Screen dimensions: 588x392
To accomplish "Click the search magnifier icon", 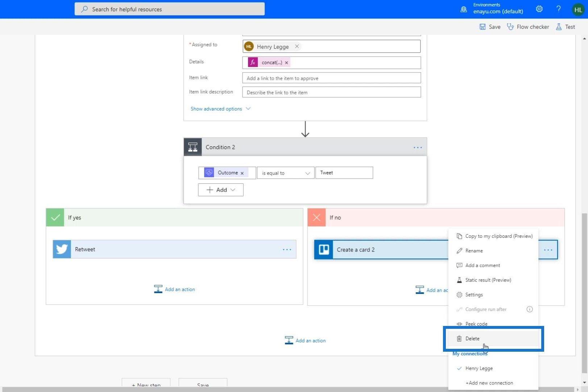I will [84, 9].
